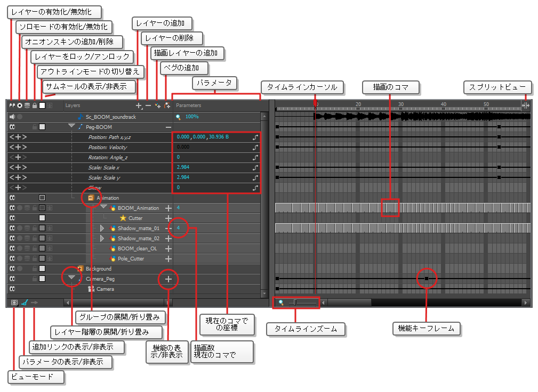
Task: Click the Show/Hide Parameters bottom icon
Action: click(25, 303)
